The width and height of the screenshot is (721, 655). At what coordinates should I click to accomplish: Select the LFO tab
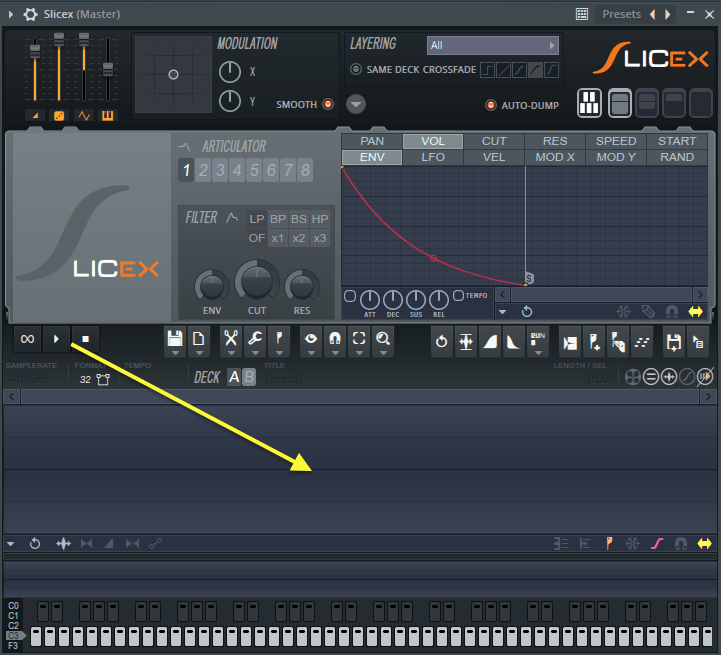433,157
